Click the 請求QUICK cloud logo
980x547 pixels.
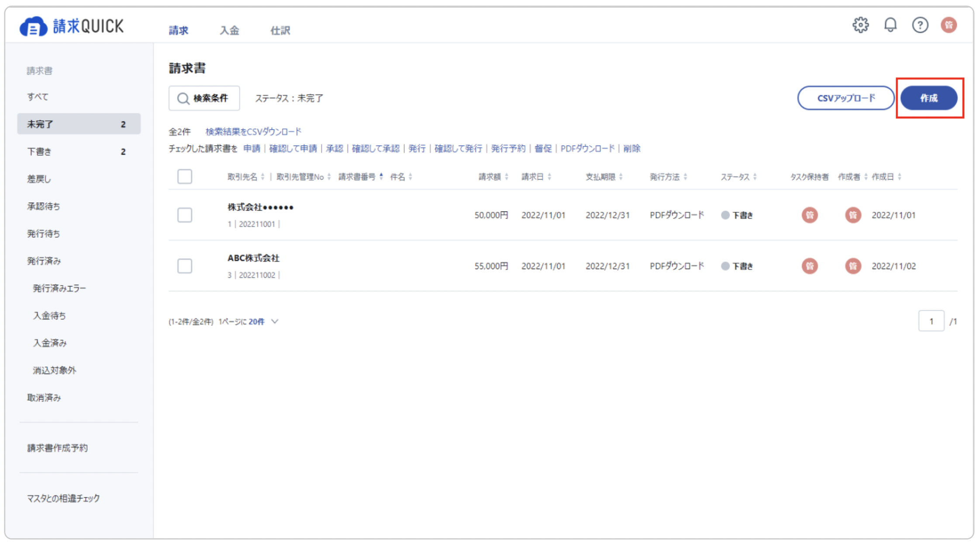33,27
